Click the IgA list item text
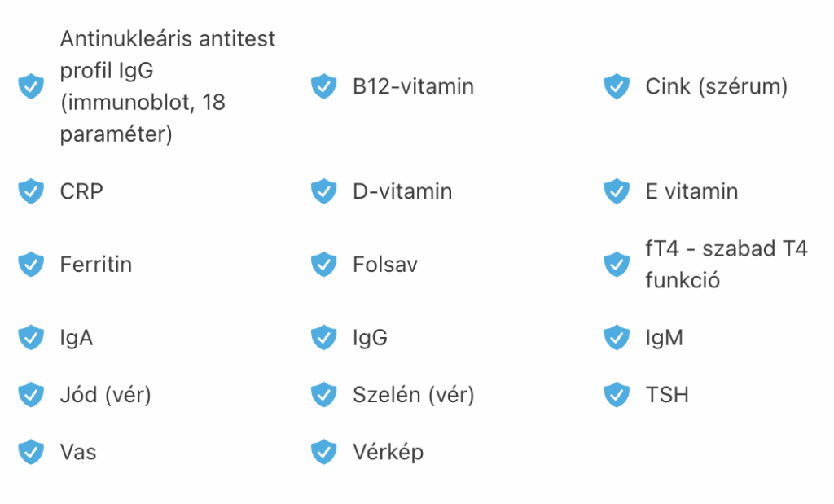 coord(77,338)
